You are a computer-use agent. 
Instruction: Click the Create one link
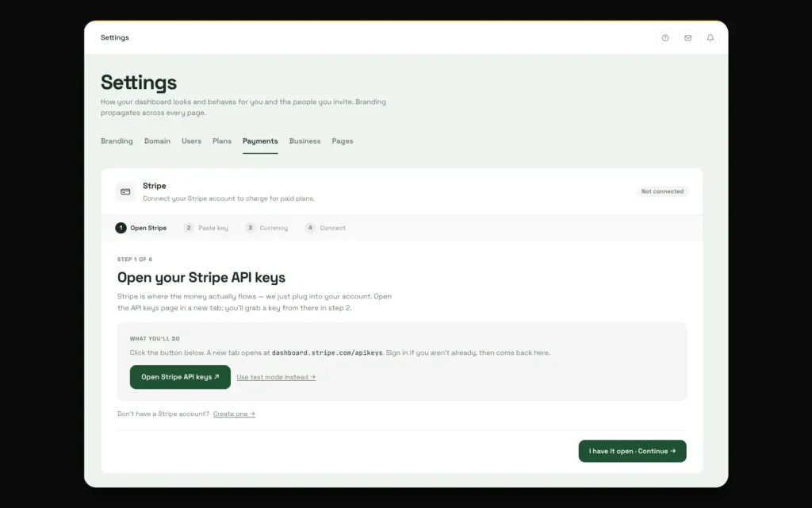234,414
